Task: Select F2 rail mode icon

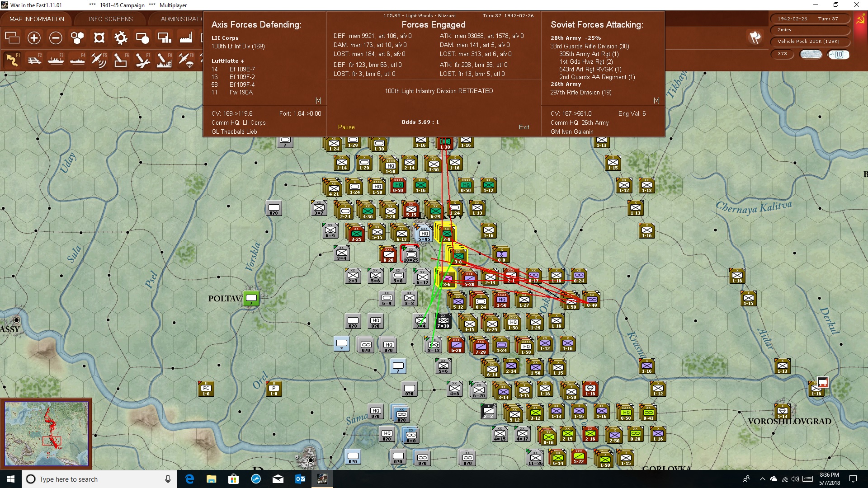Action: coord(34,60)
